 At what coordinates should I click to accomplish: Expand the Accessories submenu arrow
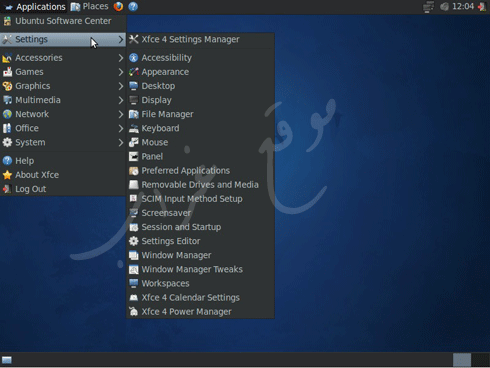[x=121, y=58]
